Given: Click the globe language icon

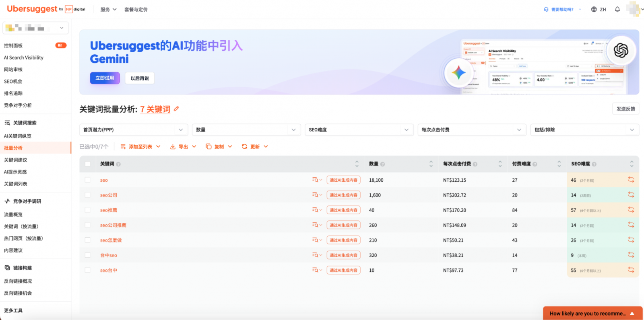Looking at the screenshot, I should 594,9.
